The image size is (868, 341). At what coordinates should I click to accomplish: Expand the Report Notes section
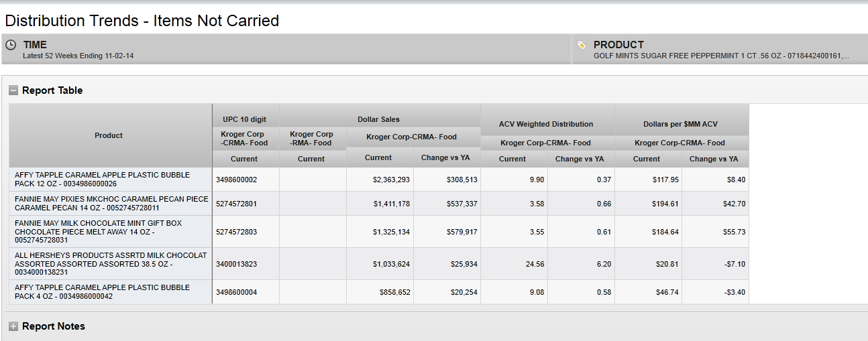click(x=13, y=326)
